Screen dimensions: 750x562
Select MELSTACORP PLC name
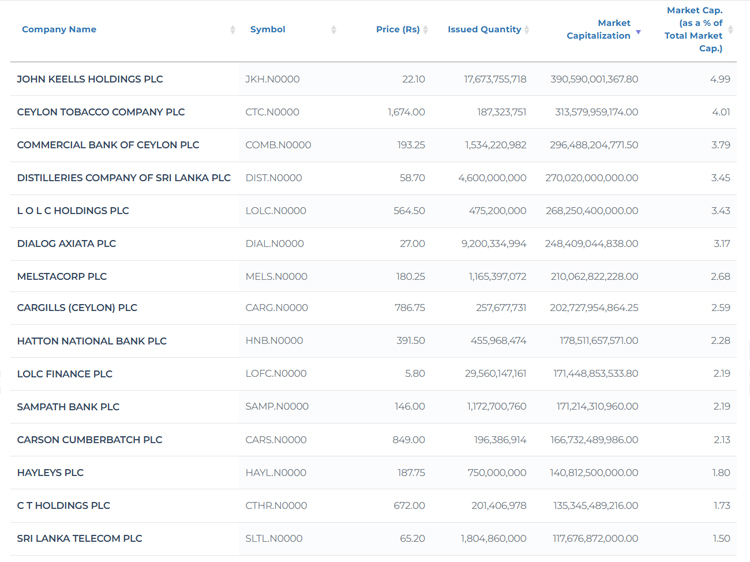pyautogui.click(x=62, y=276)
